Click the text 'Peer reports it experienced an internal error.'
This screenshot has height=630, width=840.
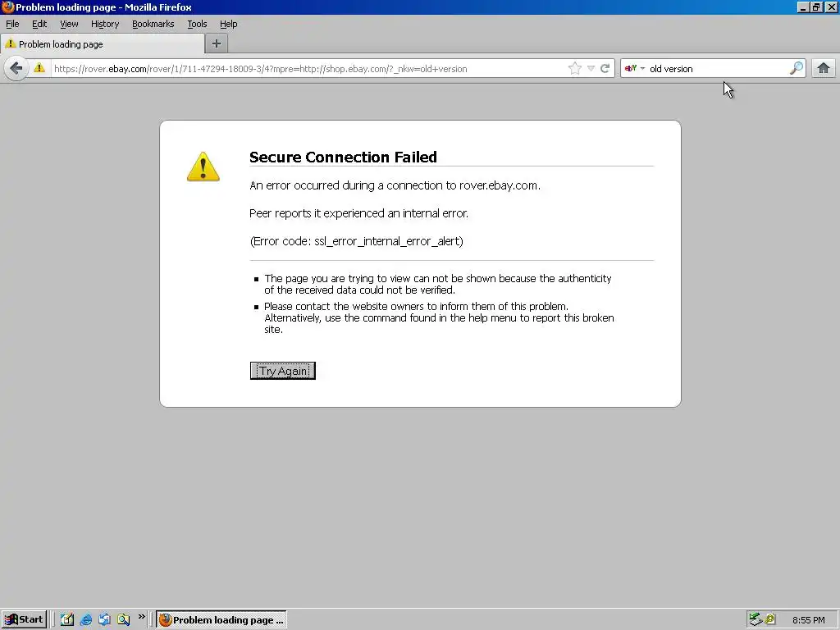(359, 213)
